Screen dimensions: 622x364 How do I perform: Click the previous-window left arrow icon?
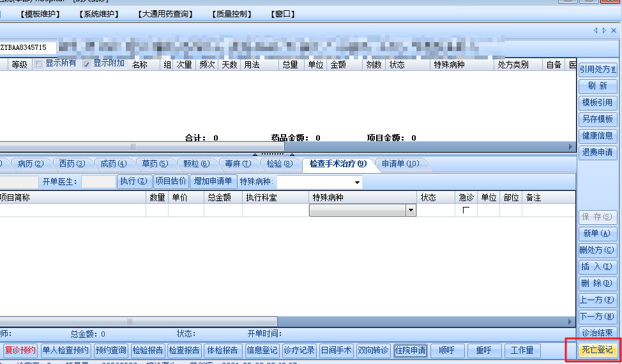point(595,31)
